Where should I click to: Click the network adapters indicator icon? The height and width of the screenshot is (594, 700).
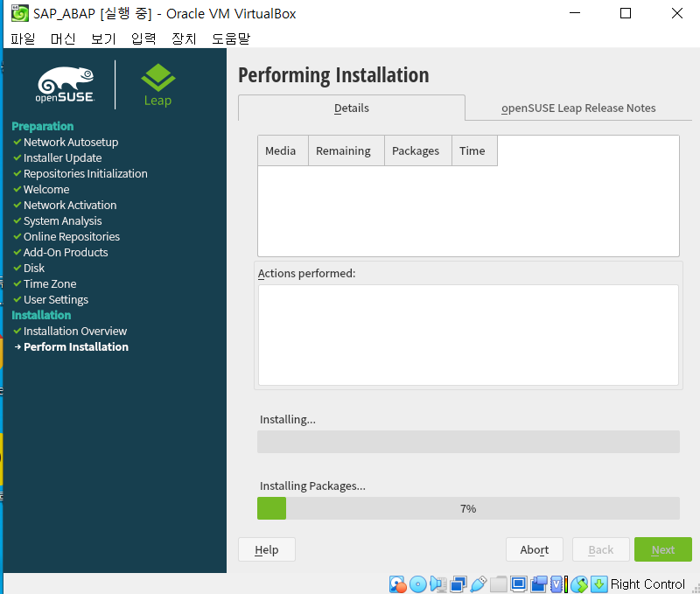(x=458, y=584)
